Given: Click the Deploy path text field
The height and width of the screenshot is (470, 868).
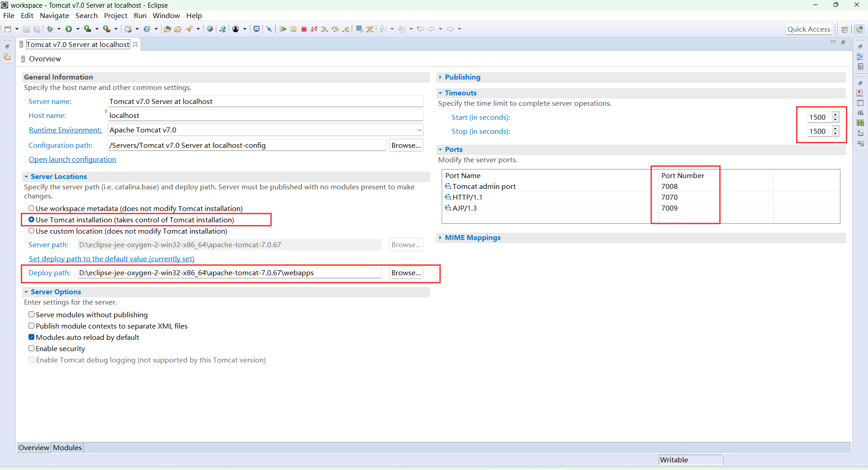Looking at the screenshot, I should [230, 273].
